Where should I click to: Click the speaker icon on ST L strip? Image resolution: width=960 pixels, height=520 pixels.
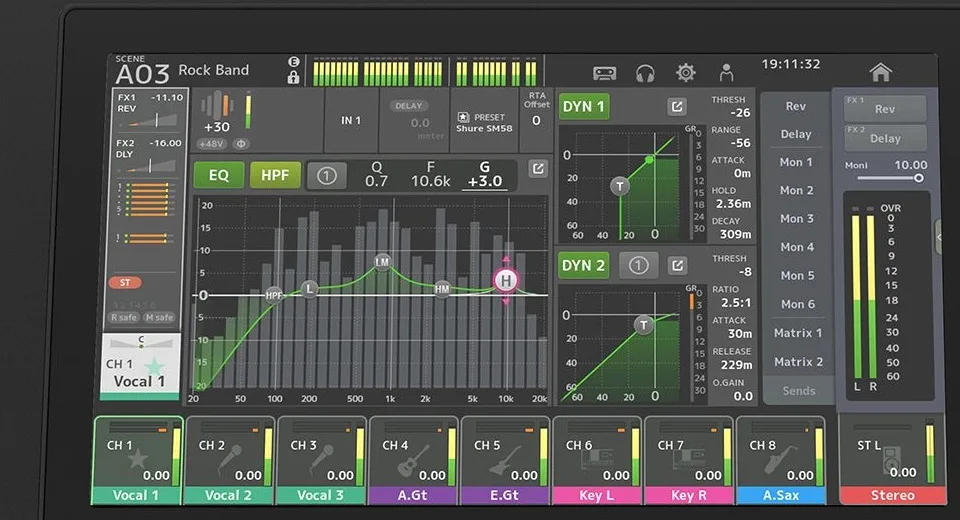click(x=891, y=461)
